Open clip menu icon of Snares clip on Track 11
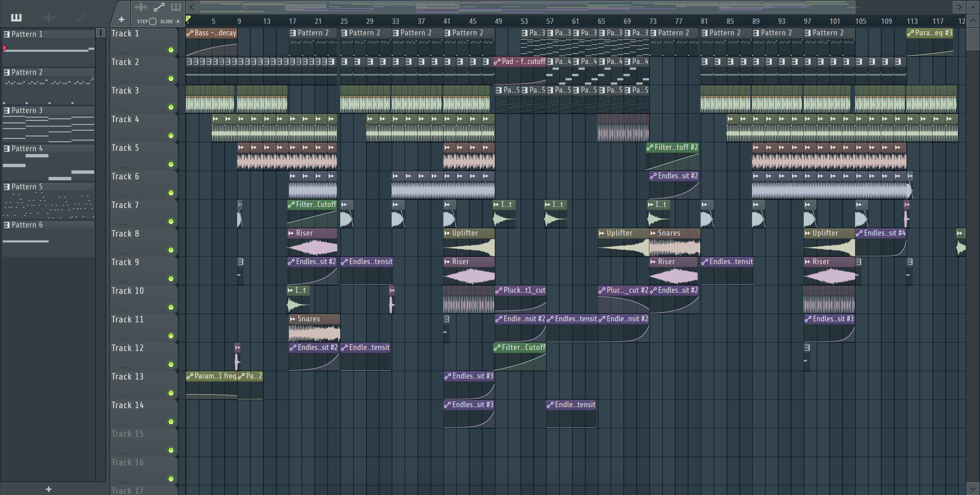 (293, 319)
